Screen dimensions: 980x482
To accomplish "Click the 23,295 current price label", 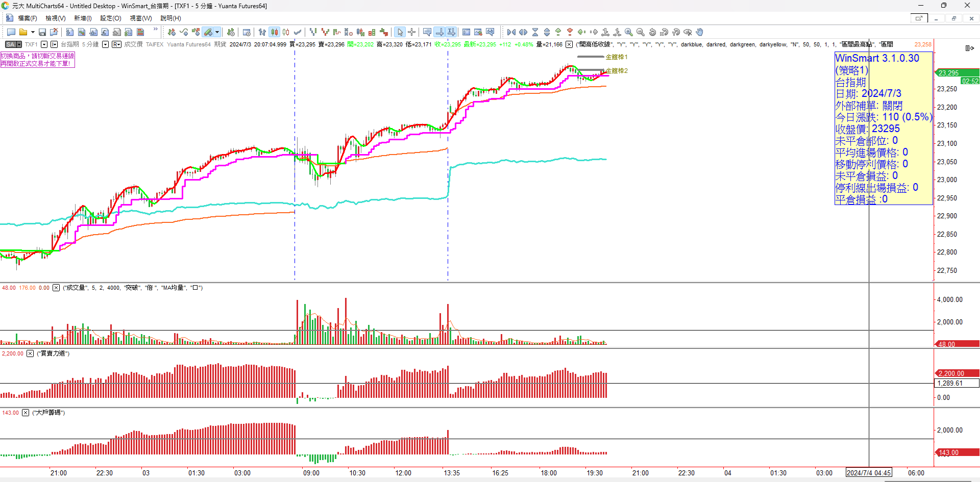I will [x=957, y=73].
